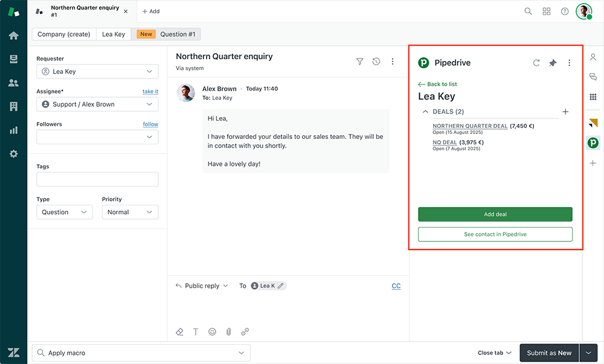The image size is (604, 364).
Task: Switch to the Lea Key tab
Action: 114,34
